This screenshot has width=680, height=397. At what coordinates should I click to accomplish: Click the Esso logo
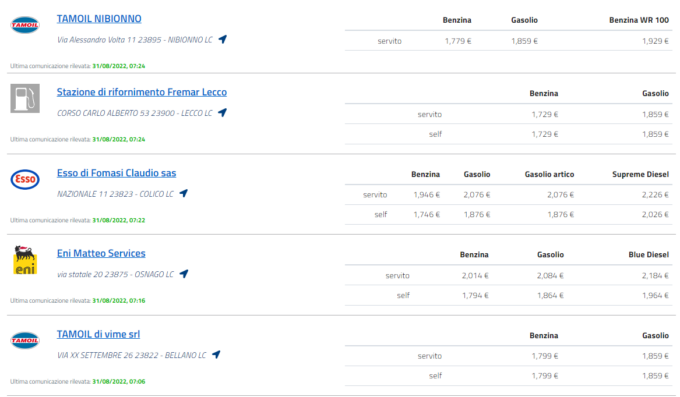coord(25,179)
